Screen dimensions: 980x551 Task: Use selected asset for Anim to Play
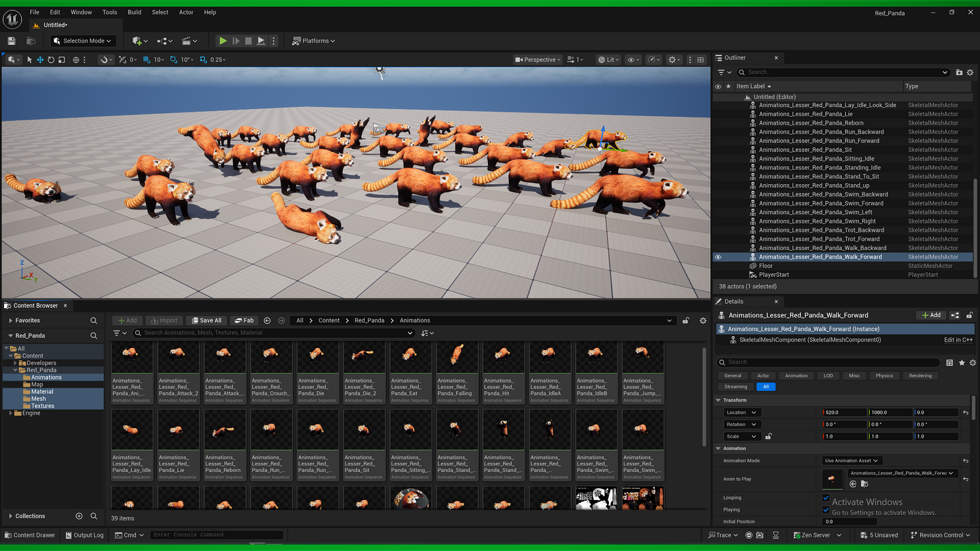pyautogui.click(x=853, y=484)
